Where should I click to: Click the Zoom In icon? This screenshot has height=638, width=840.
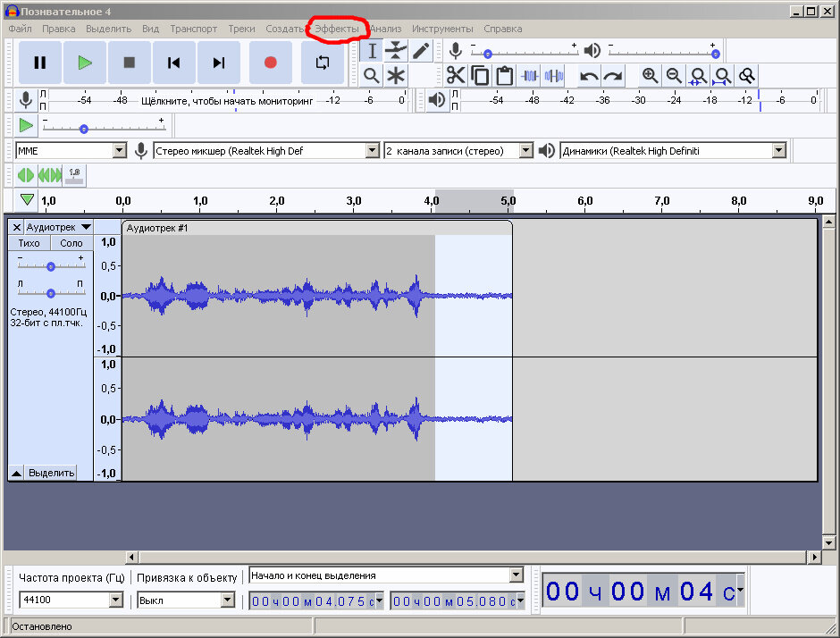click(x=651, y=76)
